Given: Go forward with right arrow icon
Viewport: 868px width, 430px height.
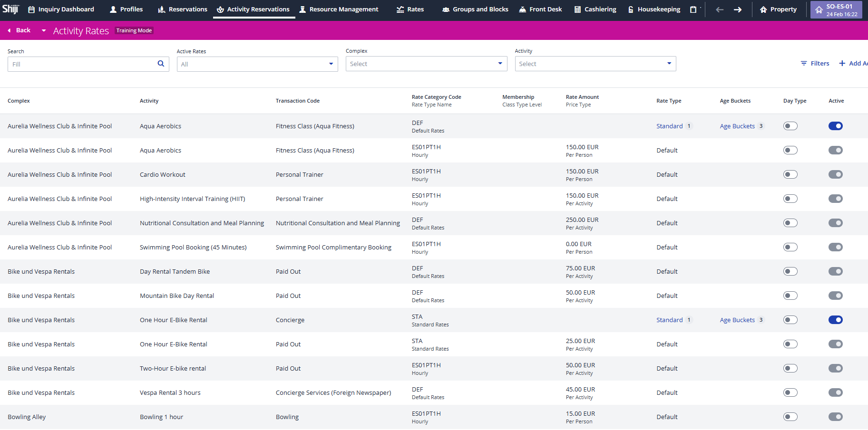Looking at the screenshot, I should click(x=738, y=10).
